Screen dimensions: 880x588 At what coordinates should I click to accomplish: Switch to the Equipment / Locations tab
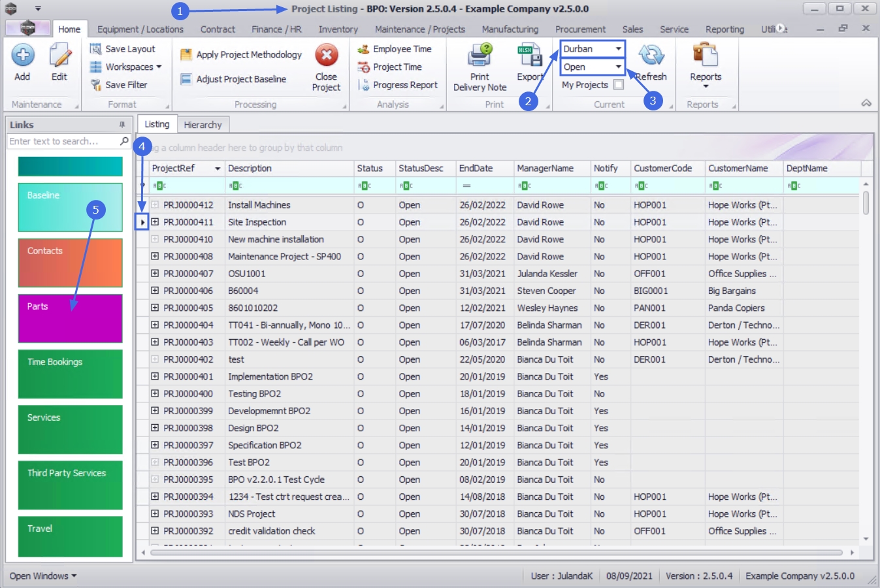[140, 29]
